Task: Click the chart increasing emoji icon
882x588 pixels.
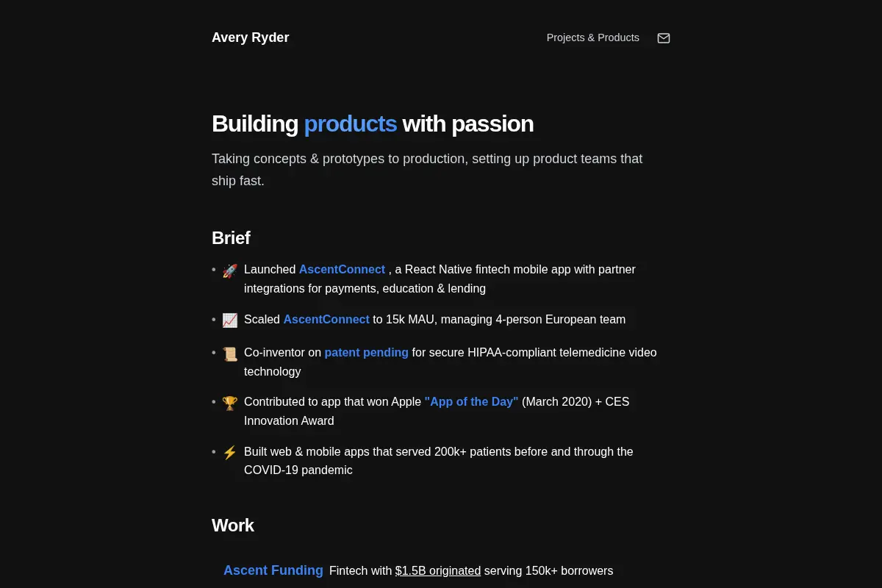Action: pyautogui.click(x=230, y=320)
